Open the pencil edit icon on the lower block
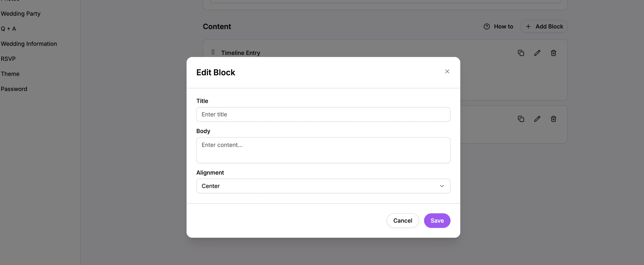This screenshot has height=265, width=644. 537,119
